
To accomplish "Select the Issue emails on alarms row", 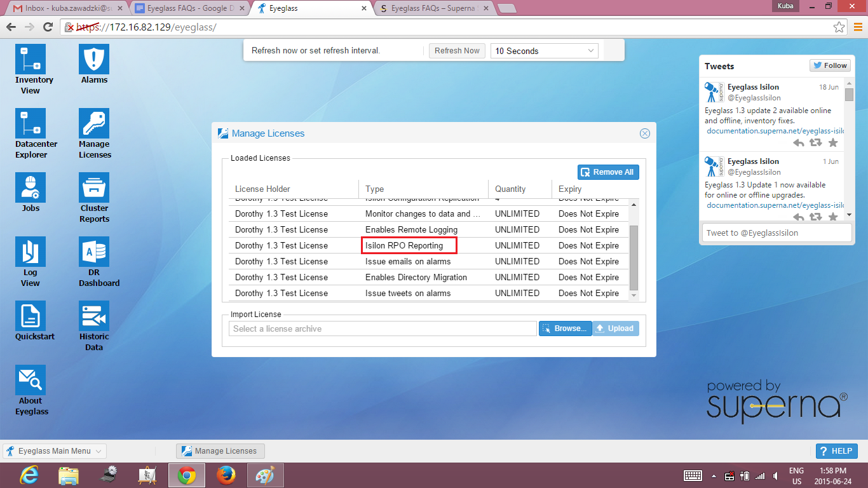I will click(x=428, y=261).
